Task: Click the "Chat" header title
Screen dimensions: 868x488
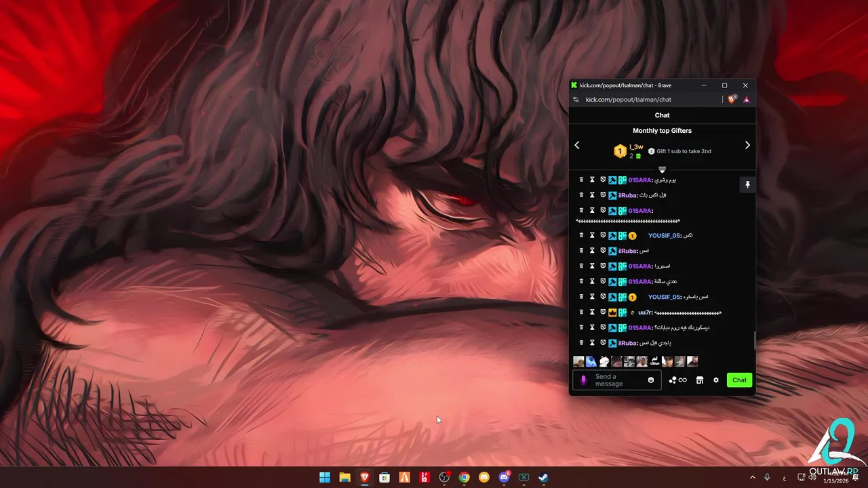Action: click(663, 115)
